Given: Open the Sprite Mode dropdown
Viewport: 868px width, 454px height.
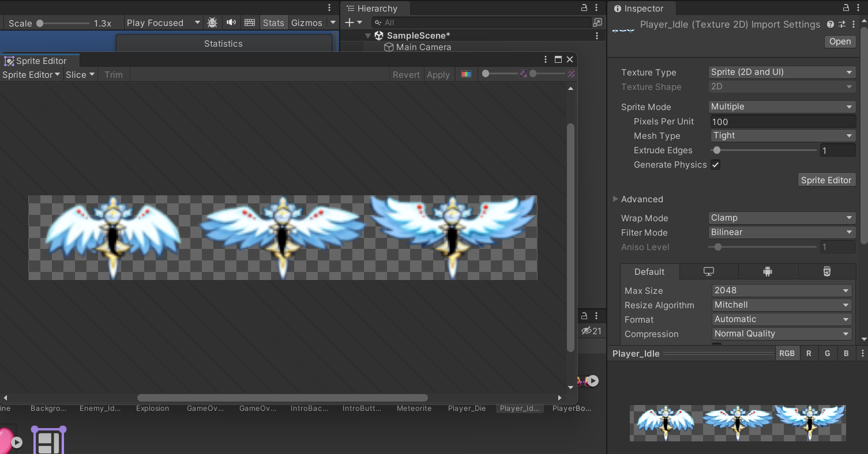Looking at the screenshot, I should (781, 107).
